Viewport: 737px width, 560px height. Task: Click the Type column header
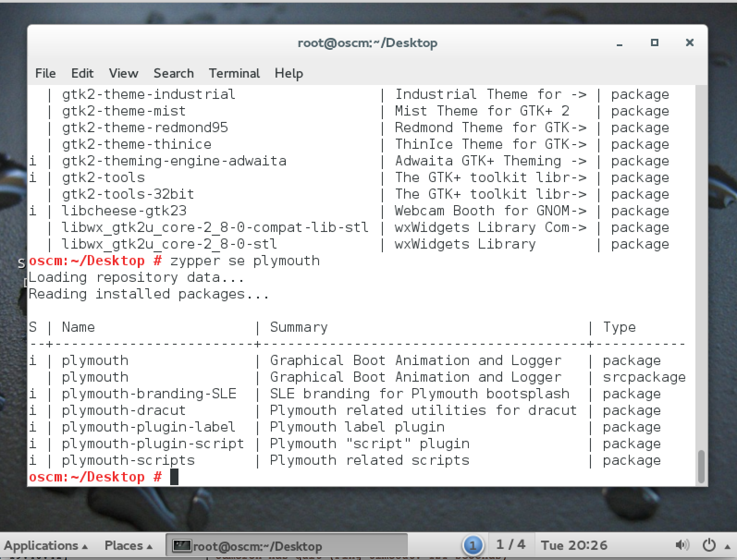point(619,327)
